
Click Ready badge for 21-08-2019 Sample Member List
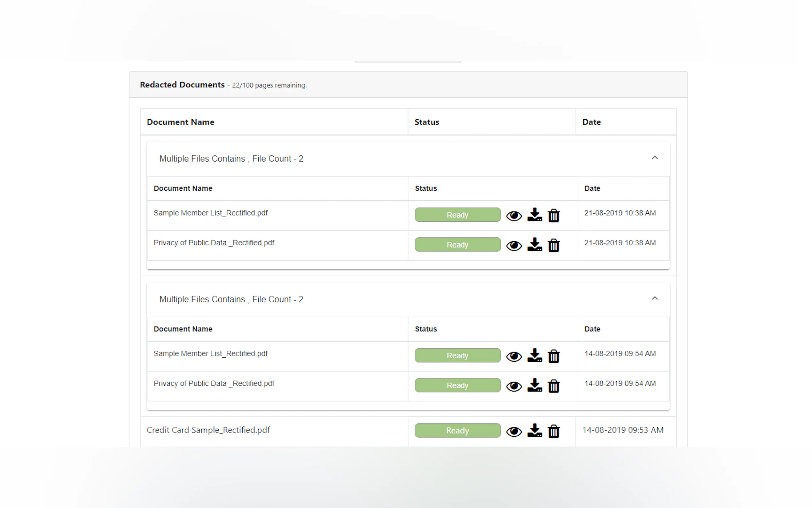pyautogui.click(x=457, y=215)
